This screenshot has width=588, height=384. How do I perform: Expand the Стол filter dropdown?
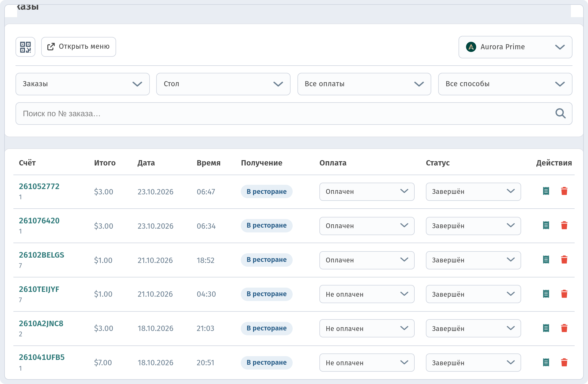223,84
